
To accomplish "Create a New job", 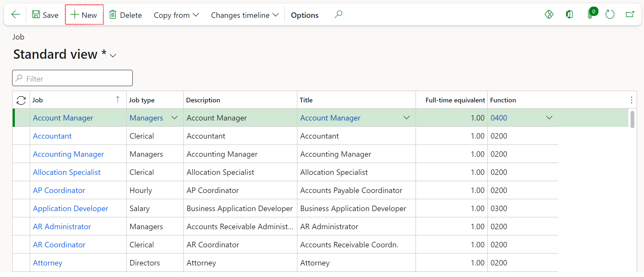I will (x=84, y=15).
